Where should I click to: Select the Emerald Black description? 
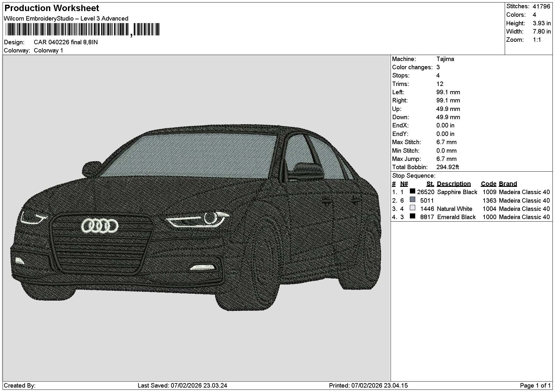click(456, 217)
